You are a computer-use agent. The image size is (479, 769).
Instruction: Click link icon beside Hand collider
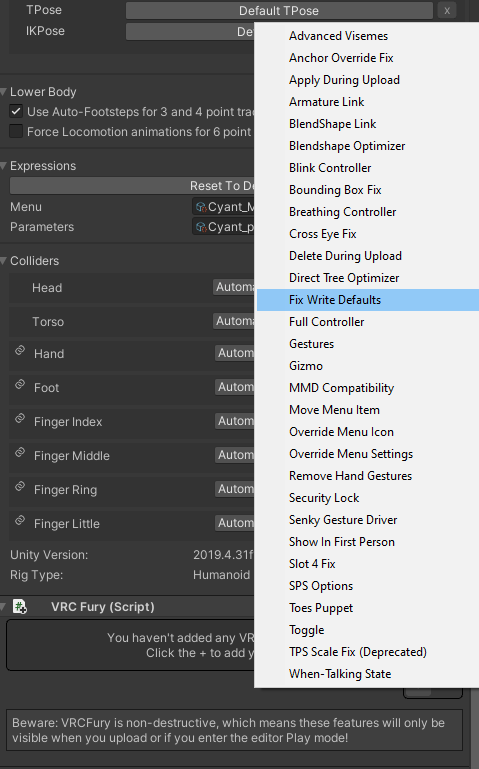pos(20,351)
